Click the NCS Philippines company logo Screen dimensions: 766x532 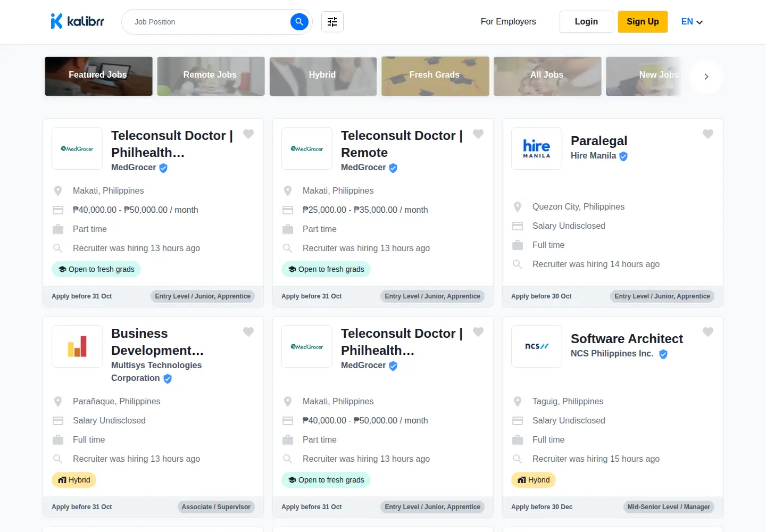(x=537, y=346)
